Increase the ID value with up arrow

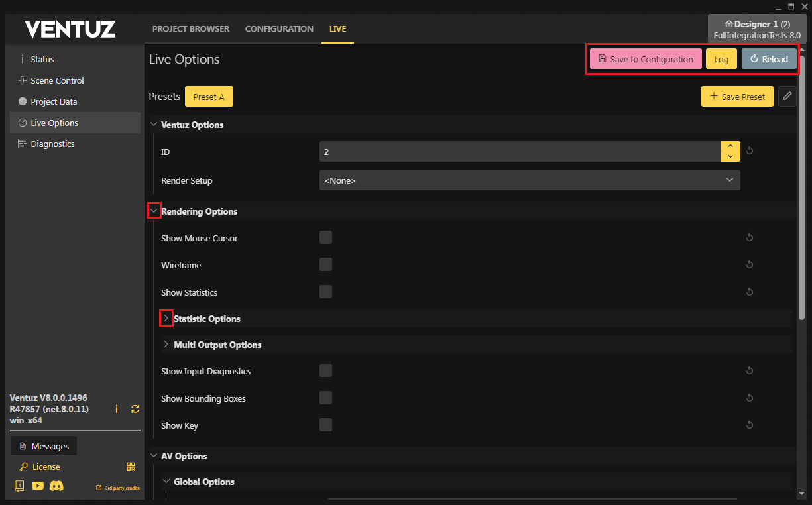730,146
